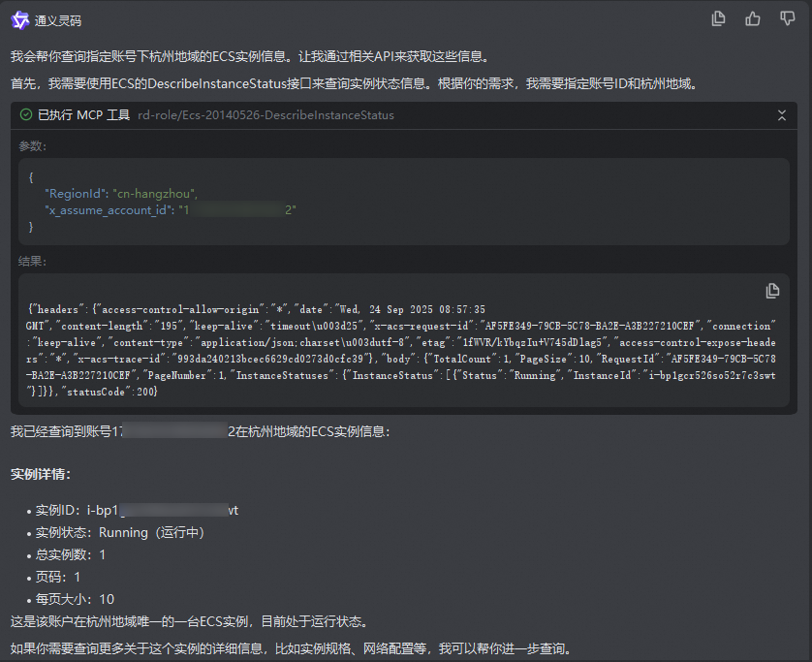Click the 通义灵码 assistant name text
The width and height of the screenshot is (812, 662).
pos(58,20)
